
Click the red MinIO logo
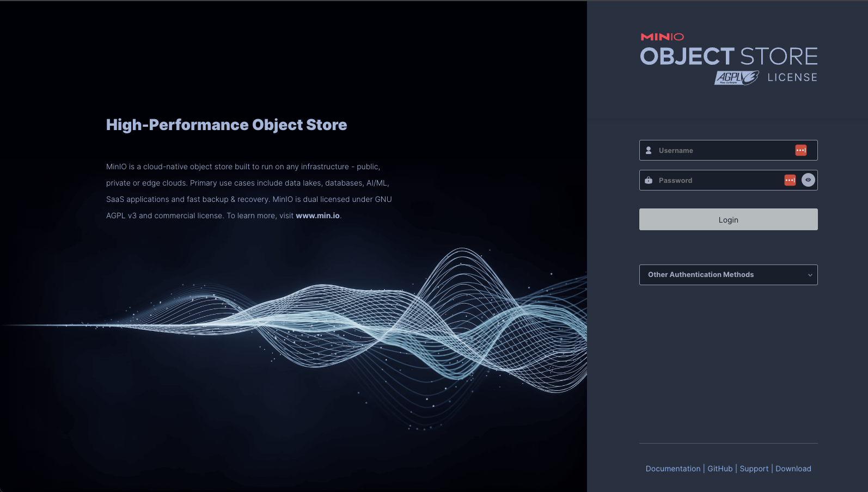(662, 37)
